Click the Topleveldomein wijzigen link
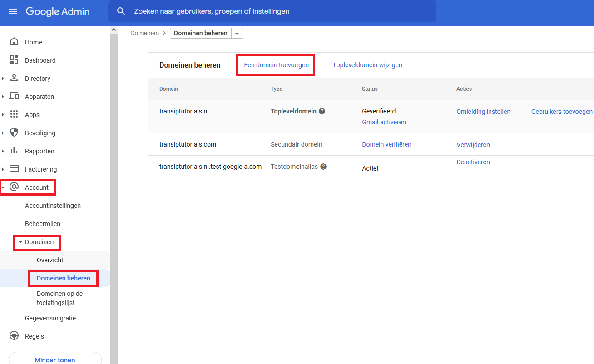The image size is (594, 364). click(x=367, y=65)
